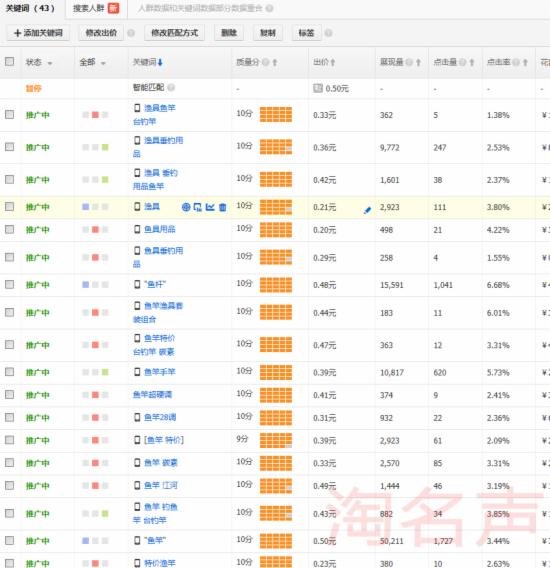Click the 标签 button
The width and height of the screenshot is (550, 568).
click(x=306, y=33)
